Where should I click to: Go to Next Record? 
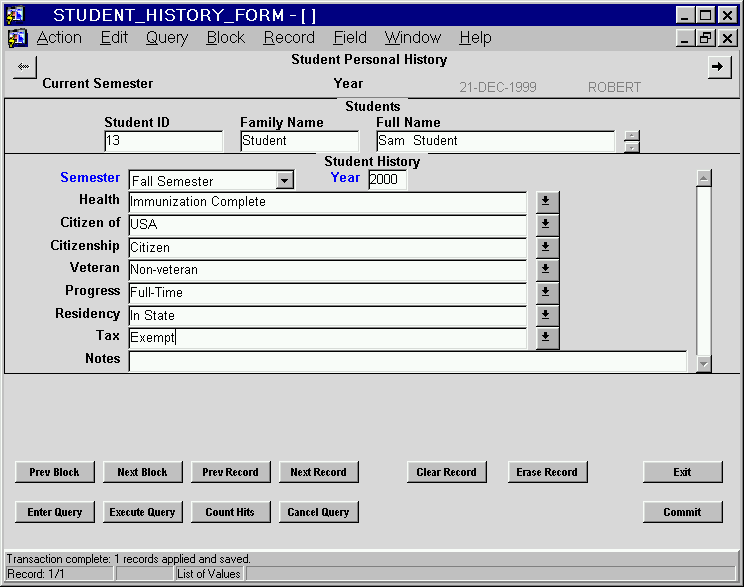pos(319,472)
